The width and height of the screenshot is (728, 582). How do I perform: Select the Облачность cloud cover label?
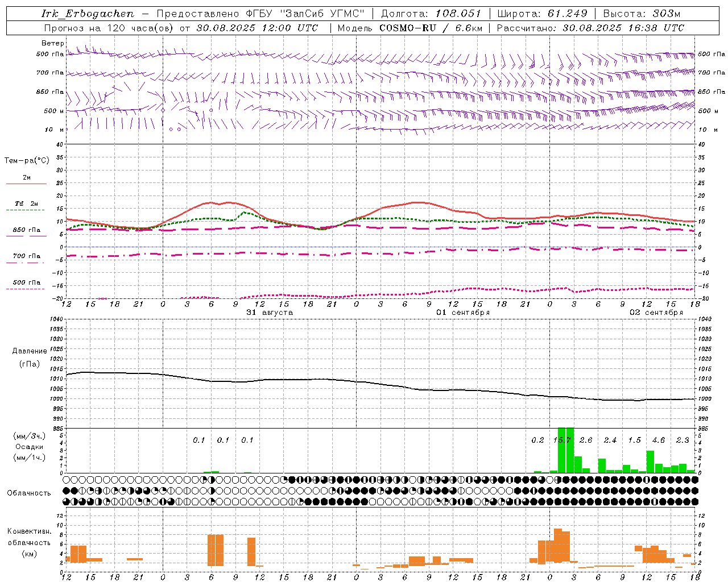coord(29,493)
